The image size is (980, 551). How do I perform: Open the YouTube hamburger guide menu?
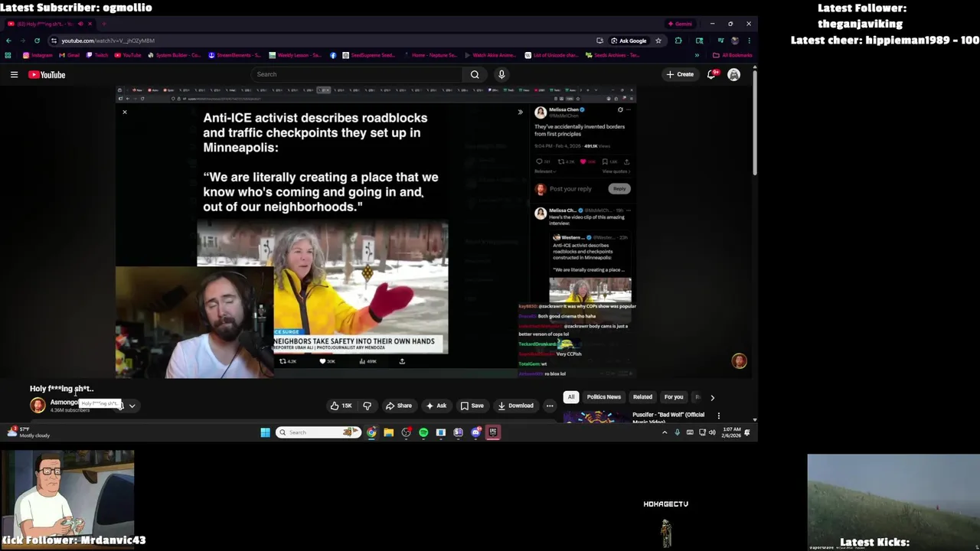coord(14,74)
